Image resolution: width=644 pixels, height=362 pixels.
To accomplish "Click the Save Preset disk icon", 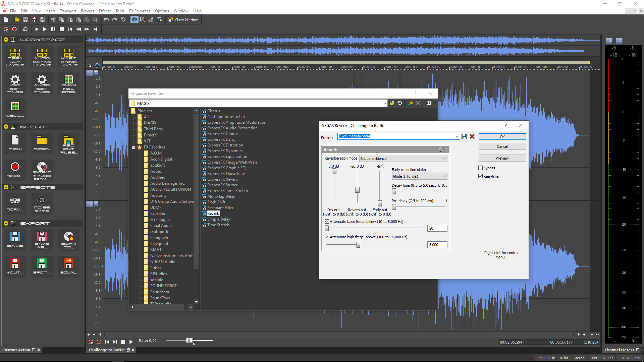I will pyautogui.click(x=464, y=136).
